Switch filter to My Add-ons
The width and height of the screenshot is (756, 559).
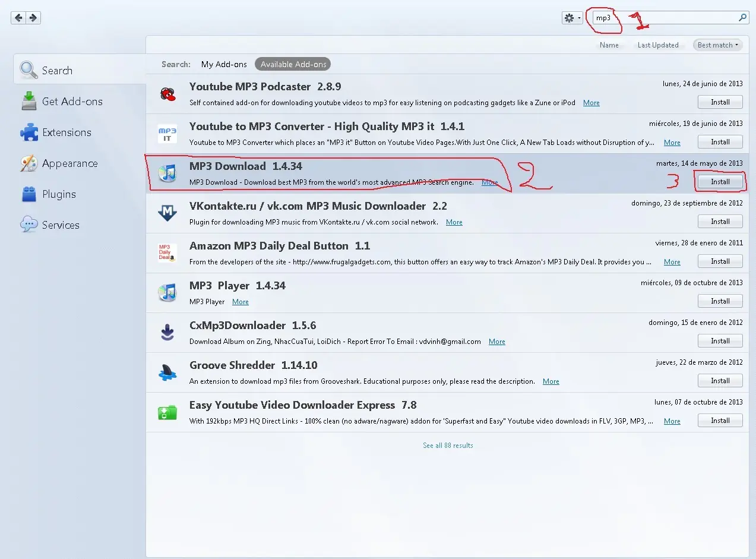224,64
